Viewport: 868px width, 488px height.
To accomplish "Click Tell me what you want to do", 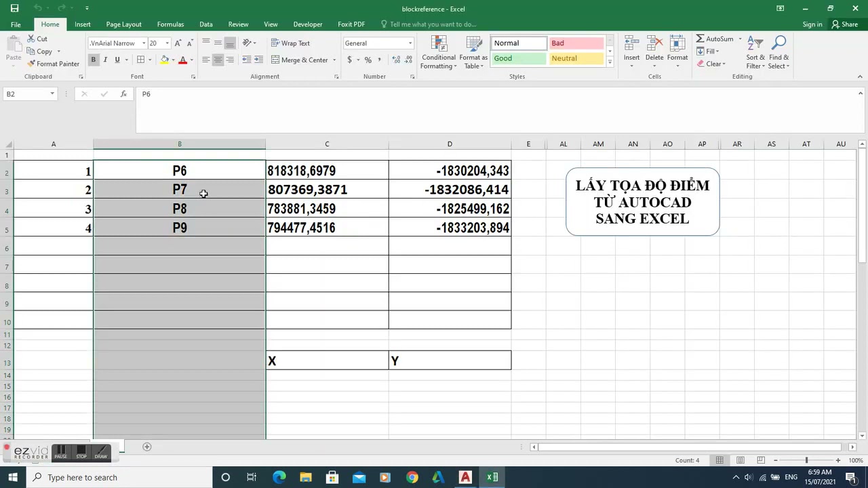I will point(433,24).
